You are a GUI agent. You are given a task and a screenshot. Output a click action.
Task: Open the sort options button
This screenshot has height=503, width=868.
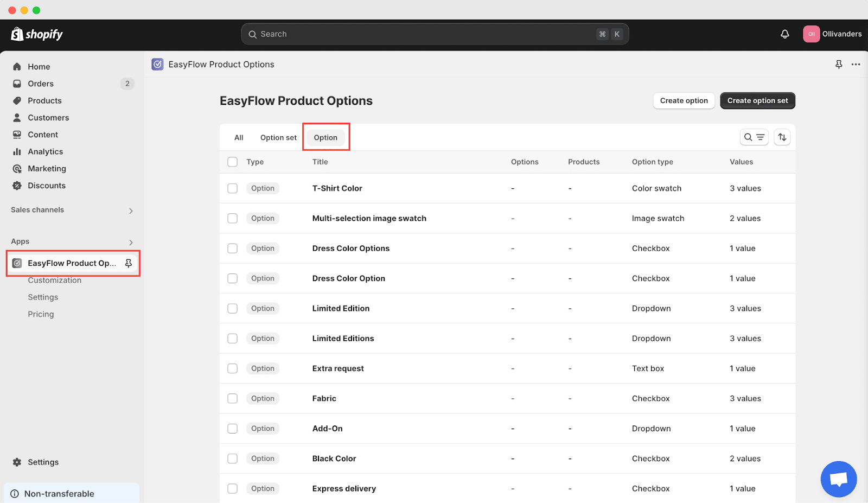point(782,137)
